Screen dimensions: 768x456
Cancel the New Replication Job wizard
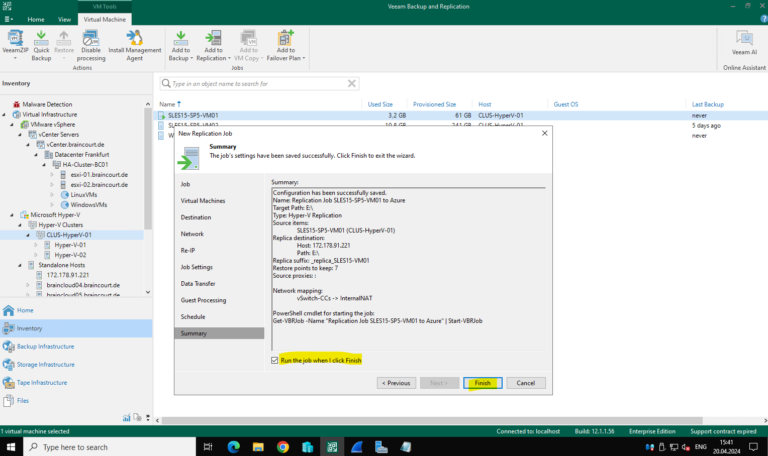click(x=526, y=383)
